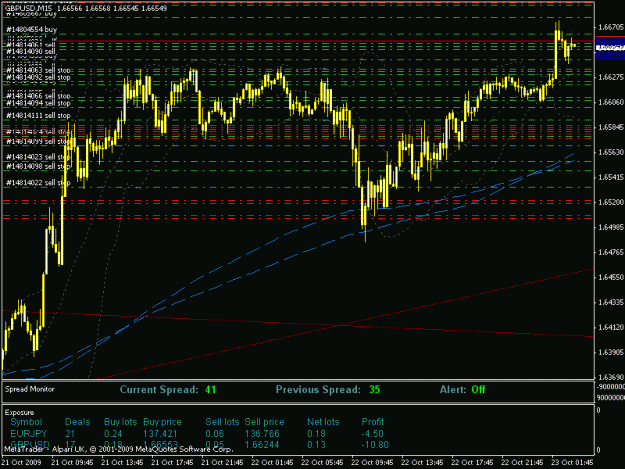
Task: Click the EURJPY sell price 136.766
Action: click(262, 434)
